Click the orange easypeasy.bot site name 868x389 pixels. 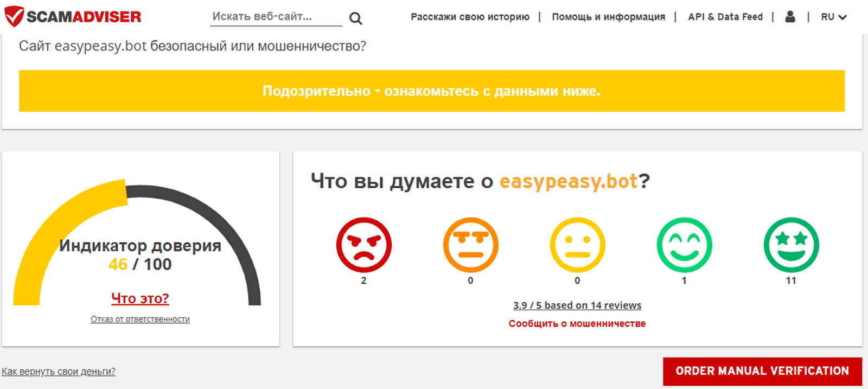click(x=569, y=181)
